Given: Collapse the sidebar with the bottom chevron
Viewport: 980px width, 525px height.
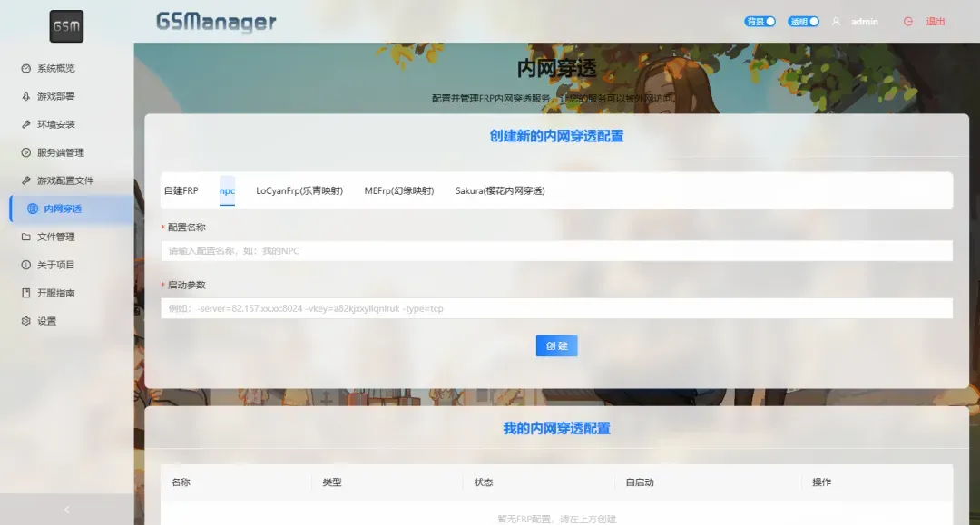Looking at the screenshot, I should coord(67,510).
